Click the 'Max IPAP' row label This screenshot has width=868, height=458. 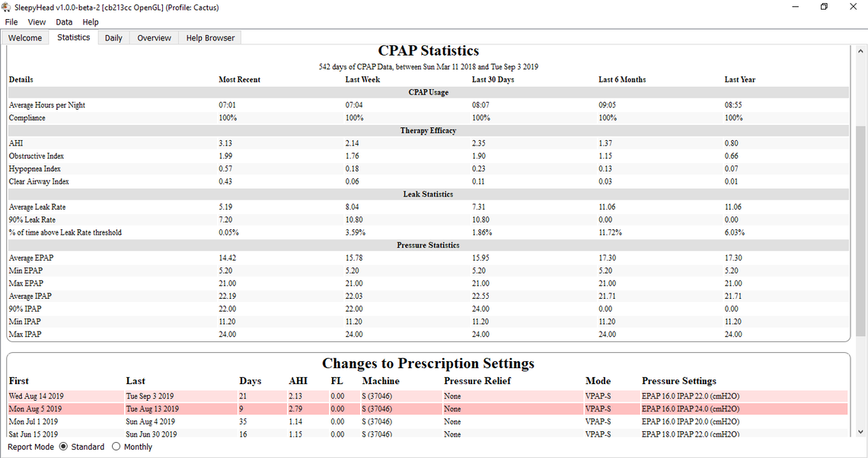click(25, 335)
